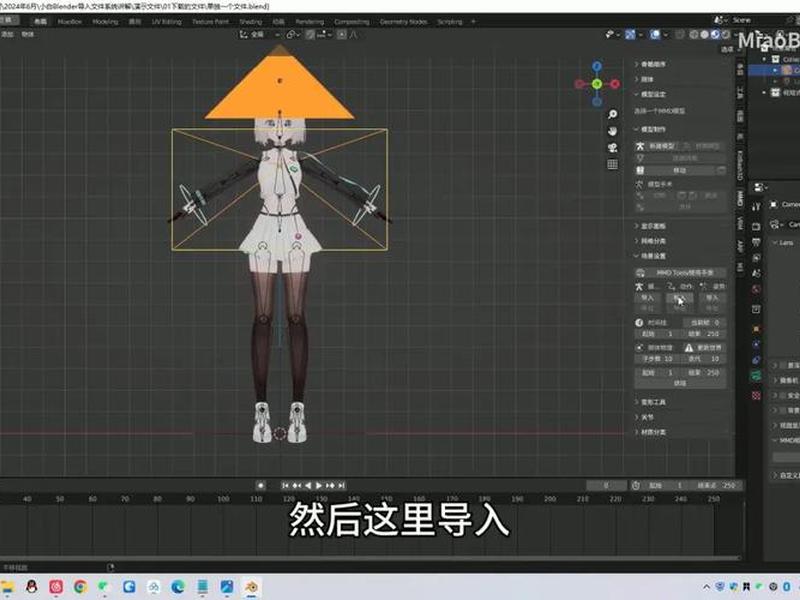Switch to the Shading workspace tab
The height and width of the screenshot is (600, 800).
tap(251, 21)
